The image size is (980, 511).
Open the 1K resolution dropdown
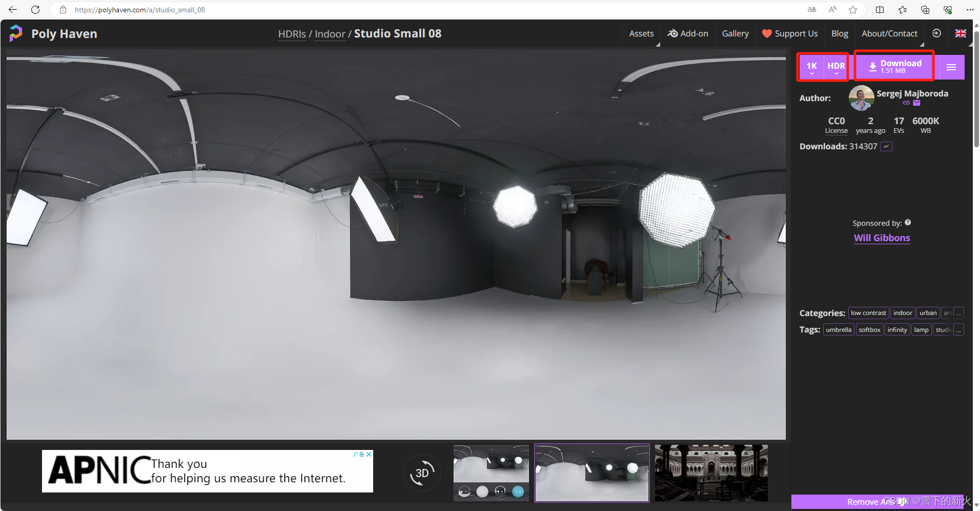click(x=812, y=67)
